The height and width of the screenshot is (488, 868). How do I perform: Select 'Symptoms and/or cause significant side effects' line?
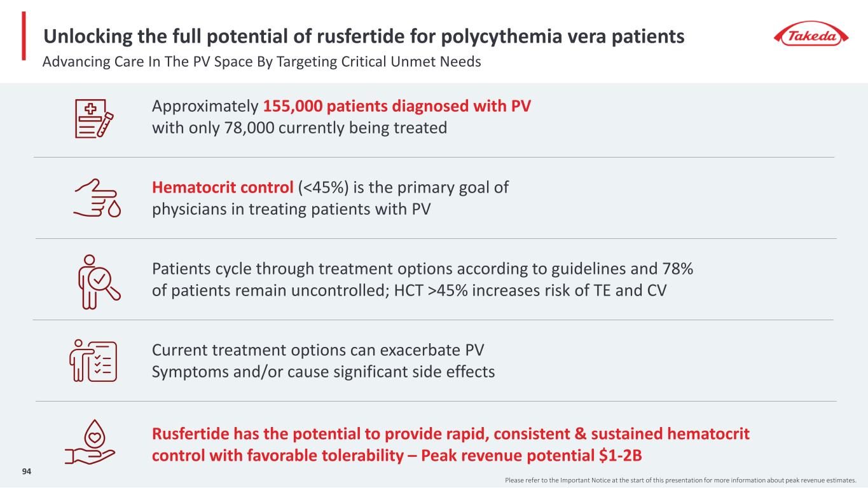click(323, 372)
